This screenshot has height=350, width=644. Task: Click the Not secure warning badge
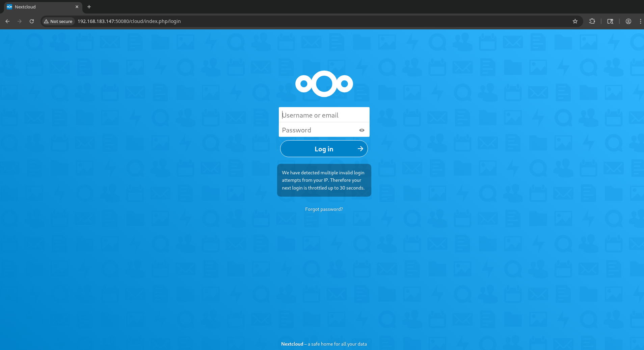coord(58,21)
